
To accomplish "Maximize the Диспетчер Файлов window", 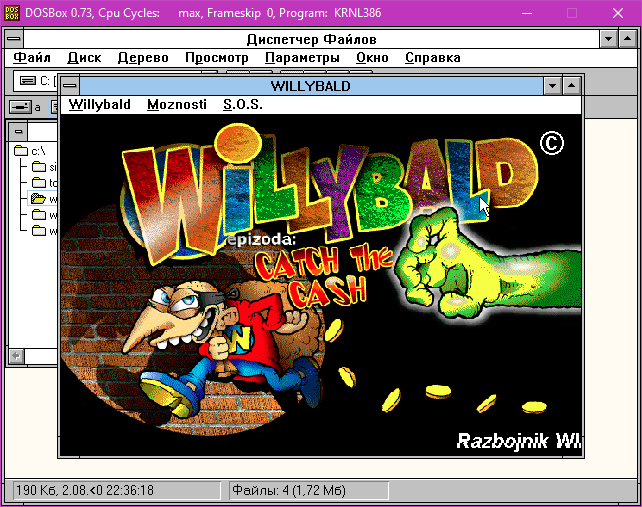I will tap(628, 39).
